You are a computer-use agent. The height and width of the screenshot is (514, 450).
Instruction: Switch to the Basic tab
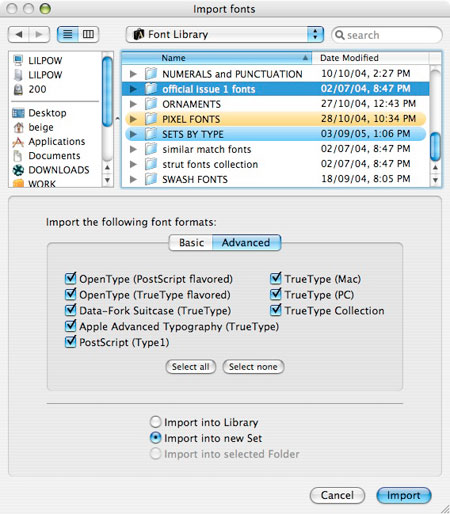point(191,242)
